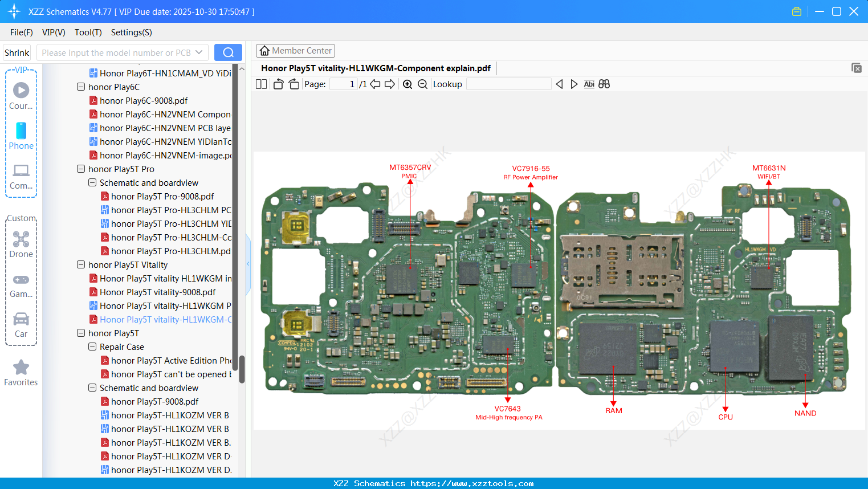
Task: Click the Shrink button
Action: [x=17, y=52]
